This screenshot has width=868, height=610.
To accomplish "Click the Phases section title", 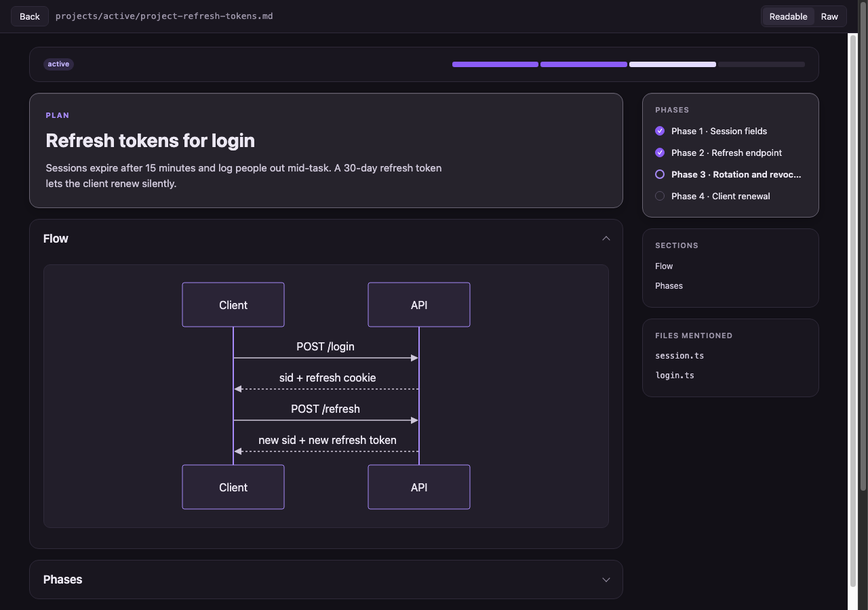I will pyautogui.click(x=62, y=579).
